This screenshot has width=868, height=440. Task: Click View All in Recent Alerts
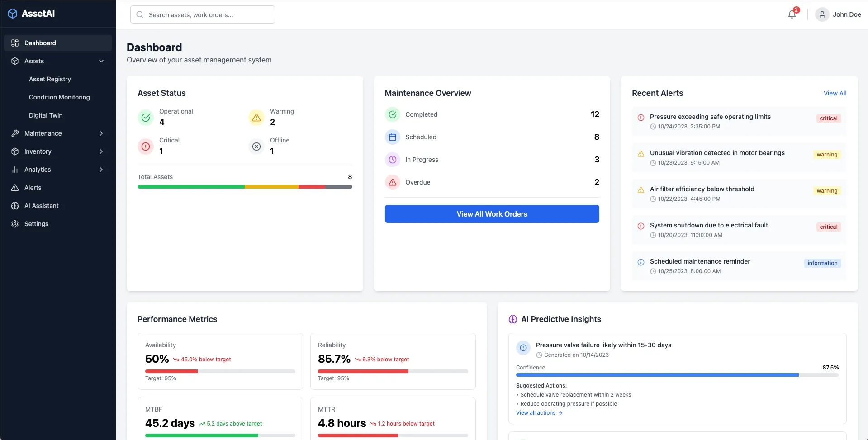(835, 93)
